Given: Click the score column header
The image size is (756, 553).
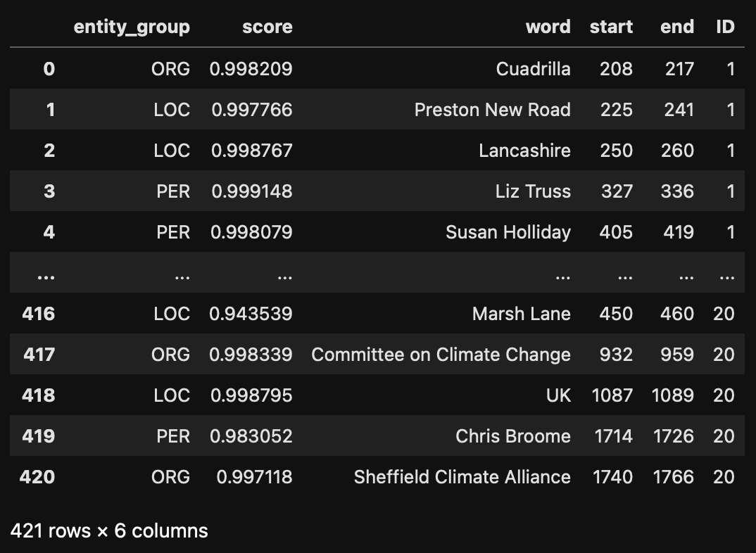Looking at the screenshot, I should point(267,27).
